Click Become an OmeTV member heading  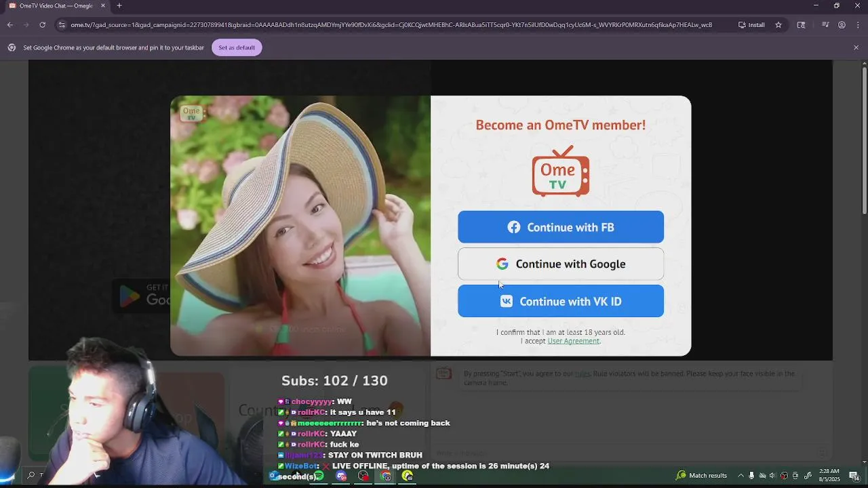click(560, 125)
